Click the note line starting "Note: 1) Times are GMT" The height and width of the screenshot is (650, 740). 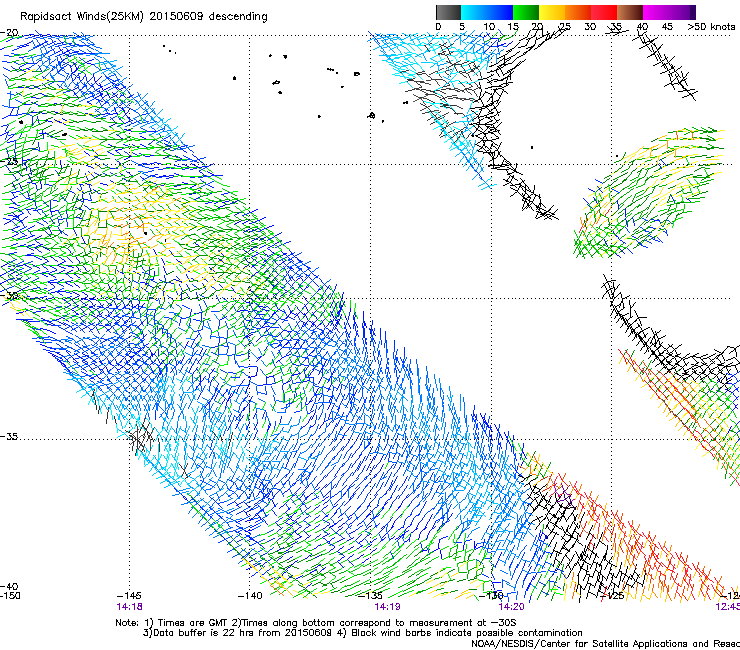point(316,623)
